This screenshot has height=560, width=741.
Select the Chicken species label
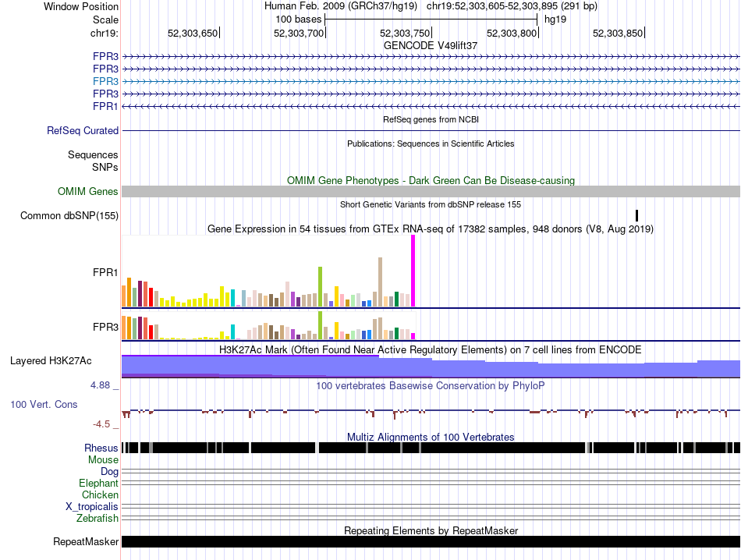tap(100, 494)
